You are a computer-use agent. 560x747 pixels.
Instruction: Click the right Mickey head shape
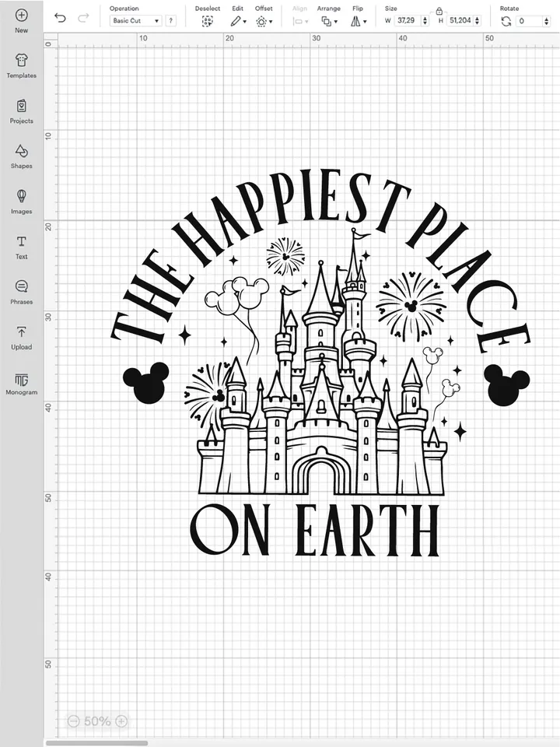(x=506, y=385)
